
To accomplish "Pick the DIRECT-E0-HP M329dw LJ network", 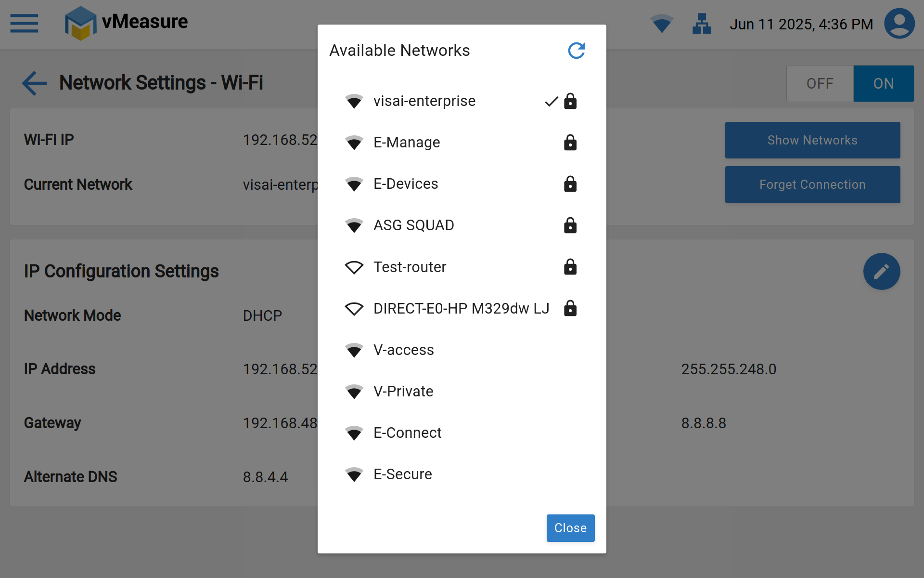I will [x=461, y=308].
